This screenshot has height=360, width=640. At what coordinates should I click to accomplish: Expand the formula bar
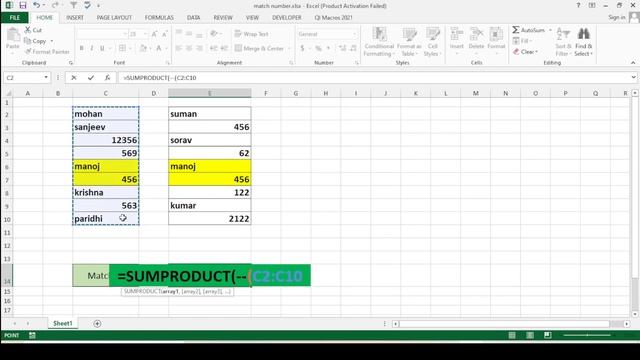[633, 78]
